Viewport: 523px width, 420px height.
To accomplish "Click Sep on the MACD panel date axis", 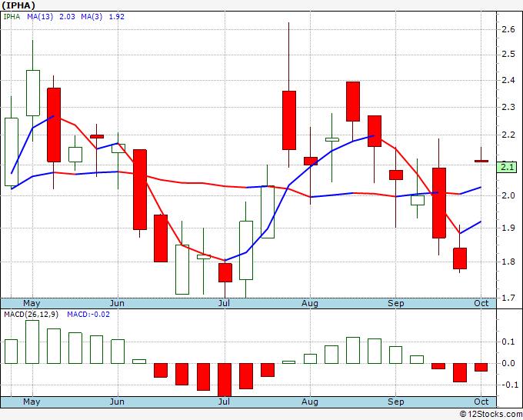I will tap(396, 402).
